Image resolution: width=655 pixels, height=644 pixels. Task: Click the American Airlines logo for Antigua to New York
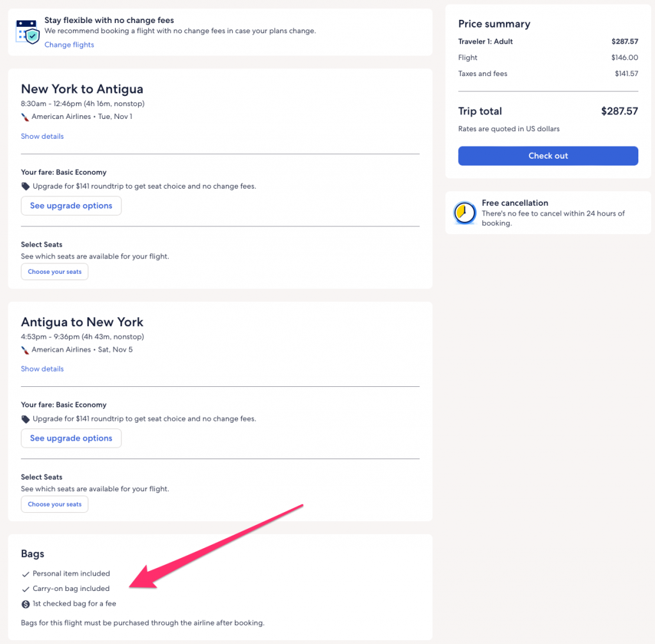(25, 350)
